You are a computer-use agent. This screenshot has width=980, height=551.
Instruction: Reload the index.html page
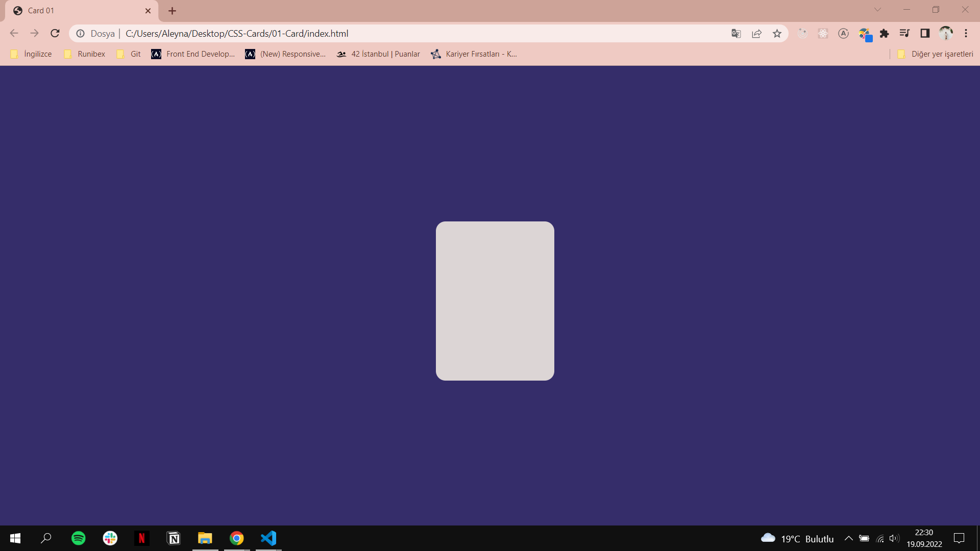(55, 33)
